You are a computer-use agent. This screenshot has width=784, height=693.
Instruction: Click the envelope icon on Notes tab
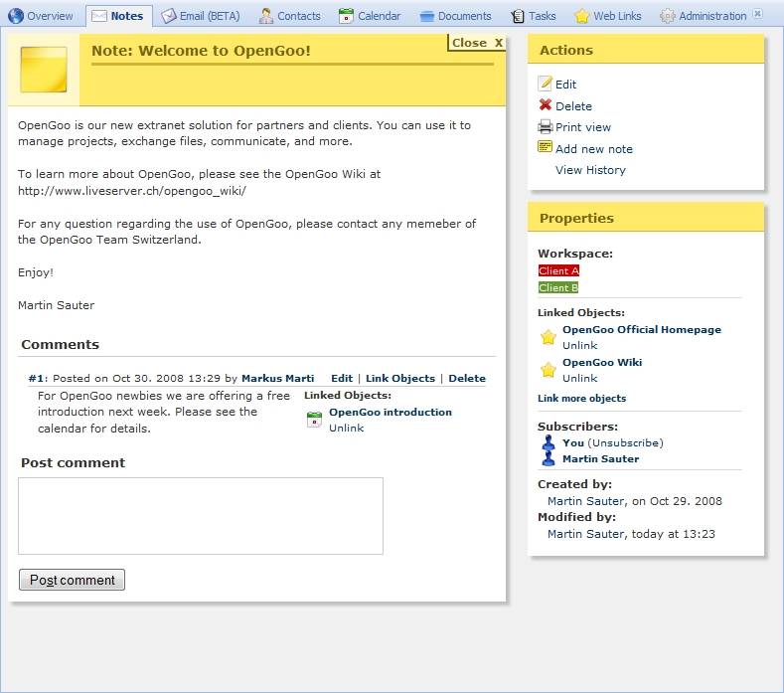click(99, 16)
